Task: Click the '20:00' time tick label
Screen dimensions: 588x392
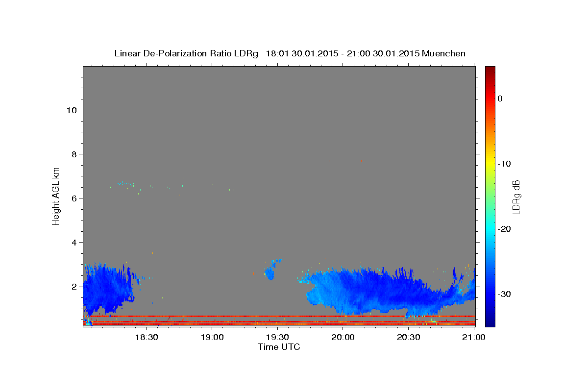Action: (343, 338)
